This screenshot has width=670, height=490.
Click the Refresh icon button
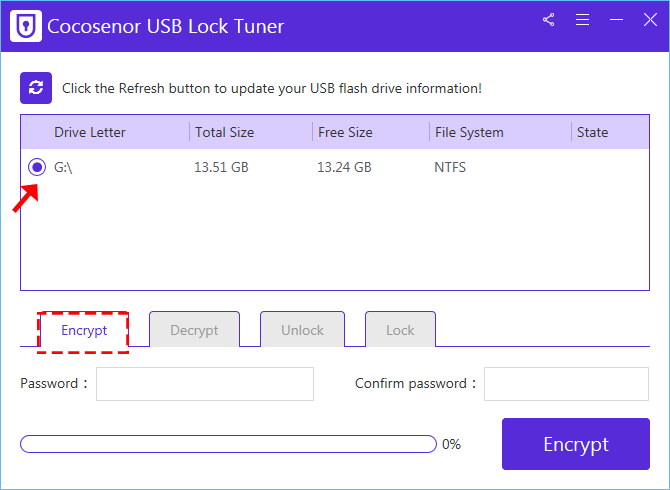(x=36, y=88)
